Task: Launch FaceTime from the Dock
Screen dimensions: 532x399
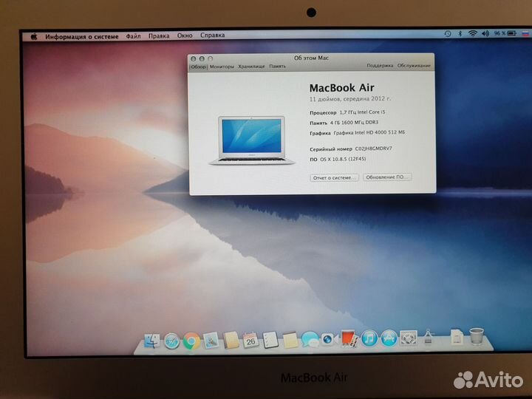Action: coord(329,339)
